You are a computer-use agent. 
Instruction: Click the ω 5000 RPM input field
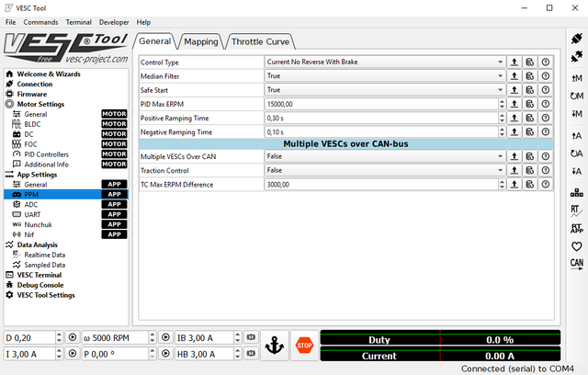point(115,337)
